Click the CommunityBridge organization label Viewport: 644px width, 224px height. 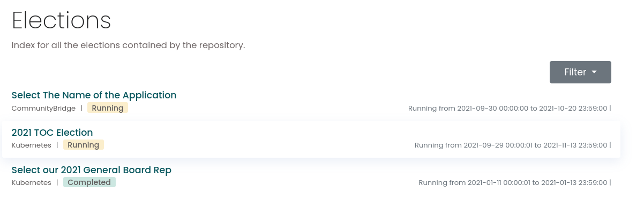pos(43,108)
